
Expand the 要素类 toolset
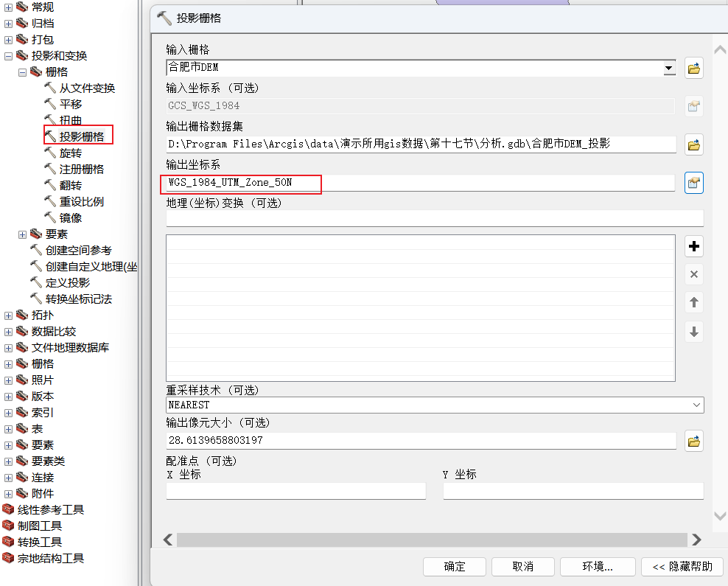[8, 461]
